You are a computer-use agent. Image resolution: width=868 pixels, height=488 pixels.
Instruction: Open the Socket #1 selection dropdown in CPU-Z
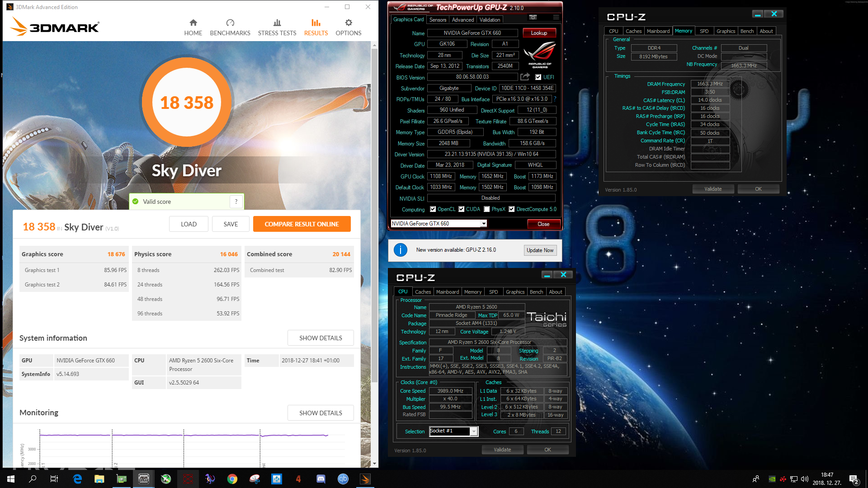tap(473, 432)
